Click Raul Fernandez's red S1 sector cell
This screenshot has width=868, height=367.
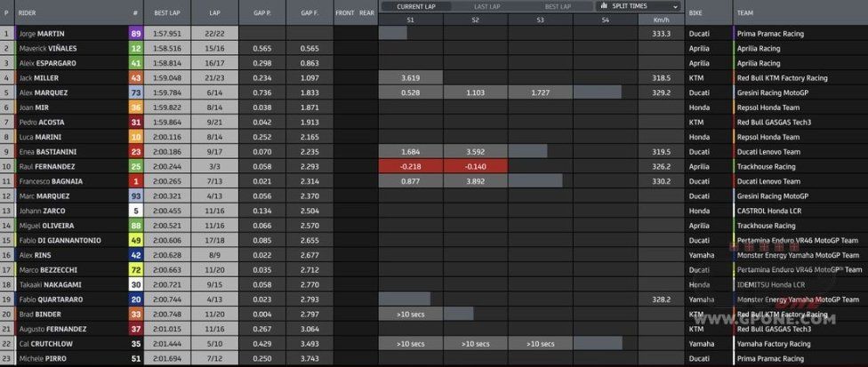pos(410,166)
